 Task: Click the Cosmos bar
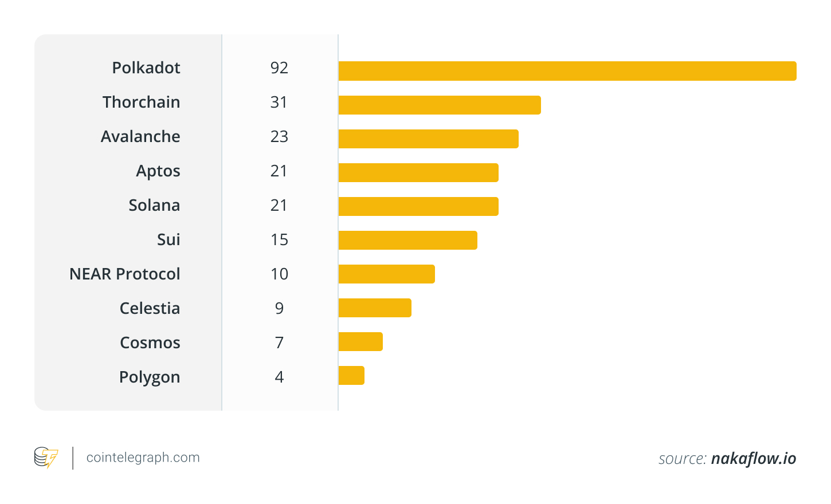click(360, 342)
